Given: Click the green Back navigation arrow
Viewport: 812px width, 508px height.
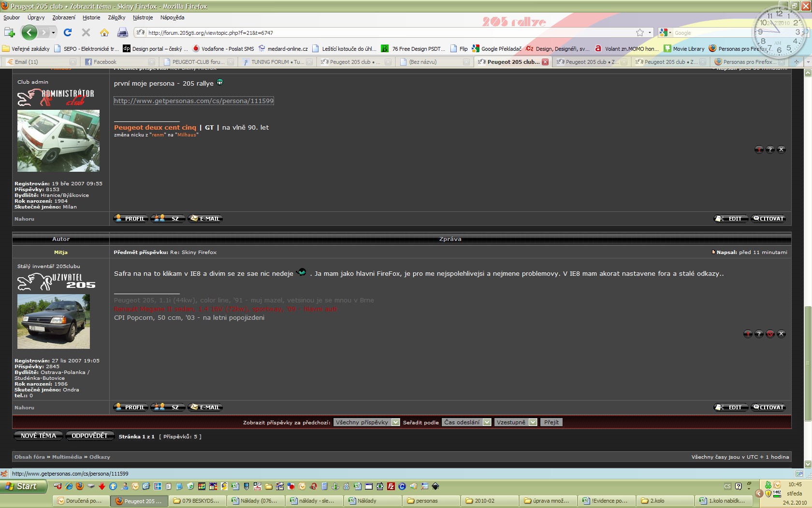Looking at the screenshot, I should [x=29, y=32].
